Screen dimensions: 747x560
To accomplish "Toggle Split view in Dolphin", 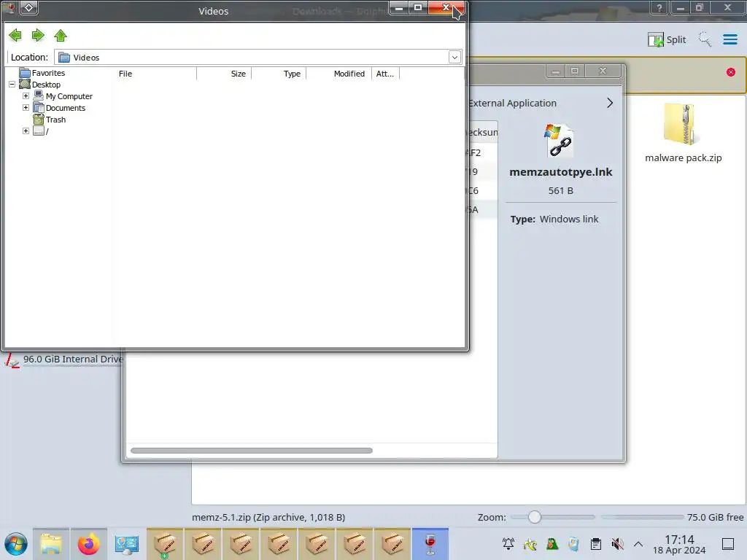I will click(667, 39).
